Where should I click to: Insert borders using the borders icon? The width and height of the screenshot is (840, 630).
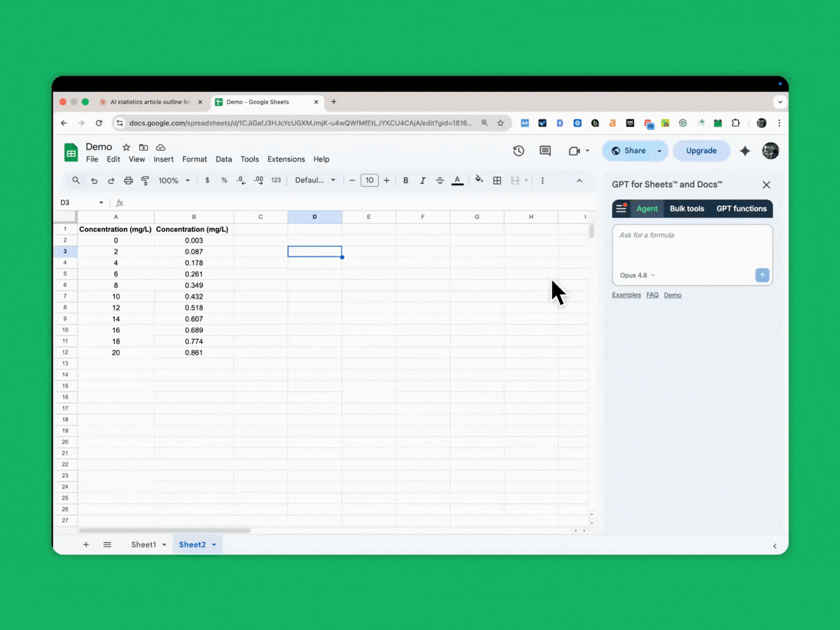pos(497,180)
